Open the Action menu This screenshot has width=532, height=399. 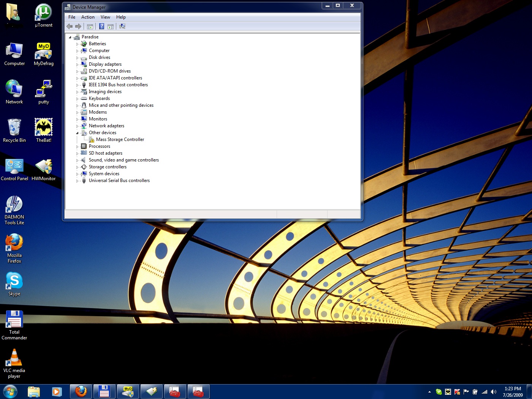click(x=88, y=17)
